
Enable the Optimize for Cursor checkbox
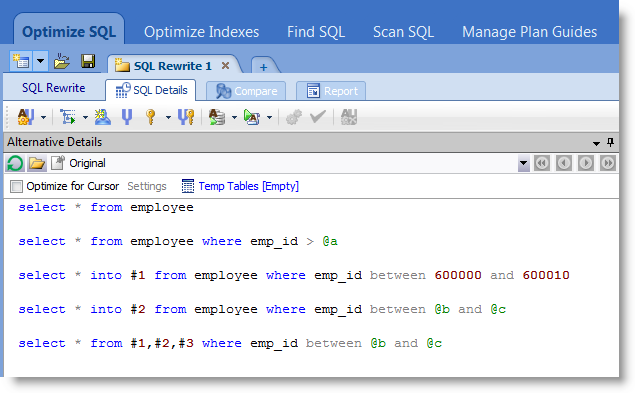point(16,186)
